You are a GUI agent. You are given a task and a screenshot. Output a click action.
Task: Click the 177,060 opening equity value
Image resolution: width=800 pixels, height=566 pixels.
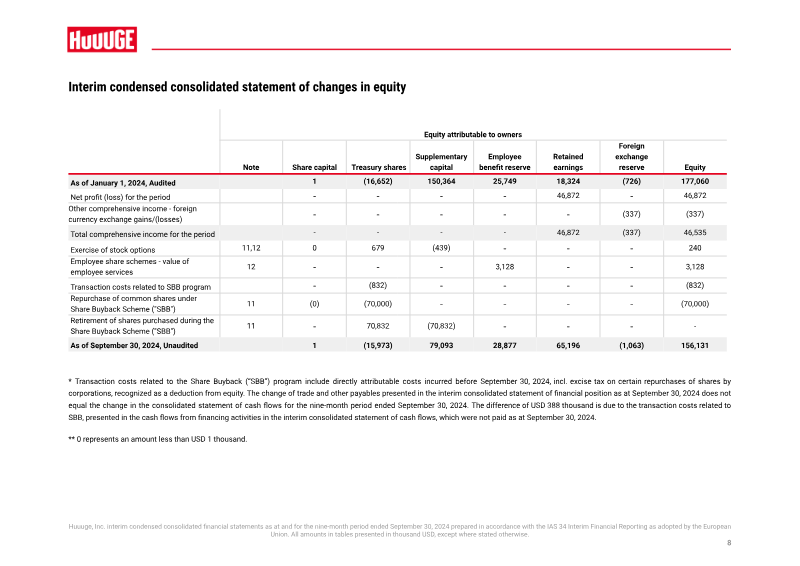pyautogui.click(x=695, y=181)
